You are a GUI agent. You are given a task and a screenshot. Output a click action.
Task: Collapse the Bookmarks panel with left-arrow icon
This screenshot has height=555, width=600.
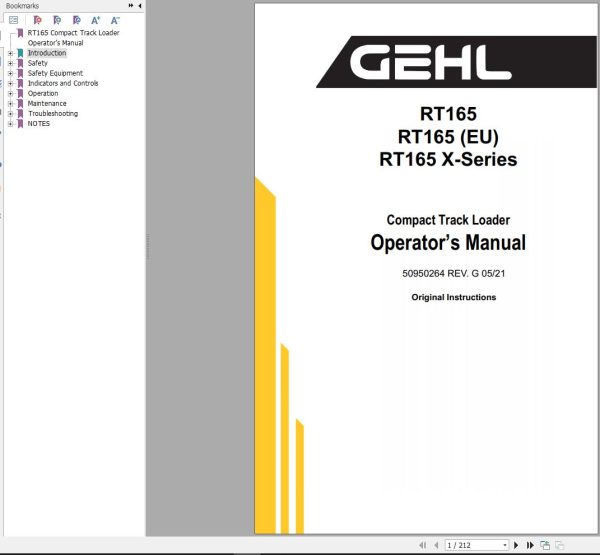coord(140,5)
